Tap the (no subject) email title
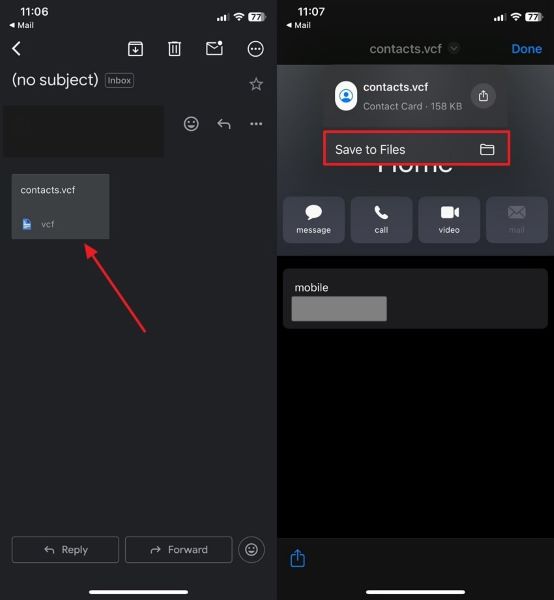The width and height of the screenshot is (554, 600). [55, 80]
